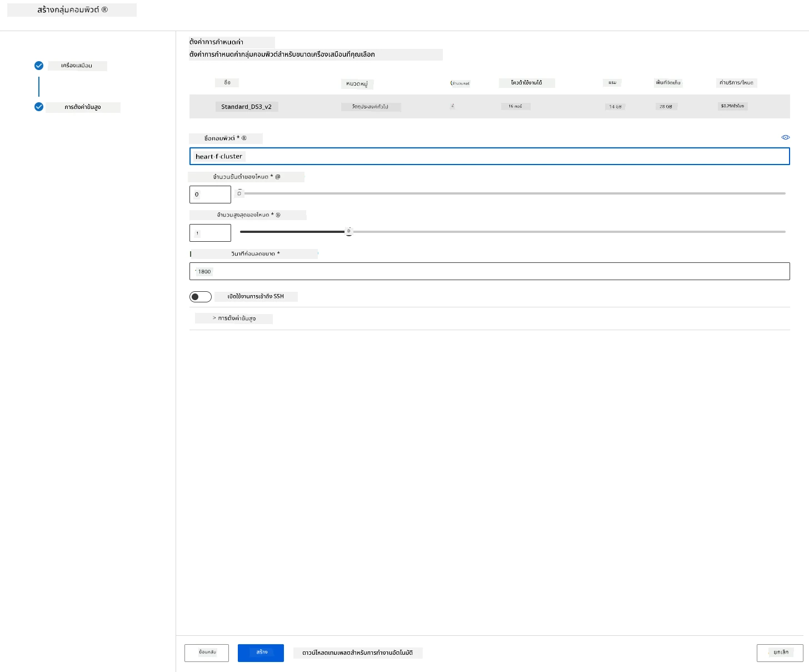This screenshot has width=809, height=672.
Task: Click the info icon beside ชื่อคอมพิวต์ label
Action: 244,138
